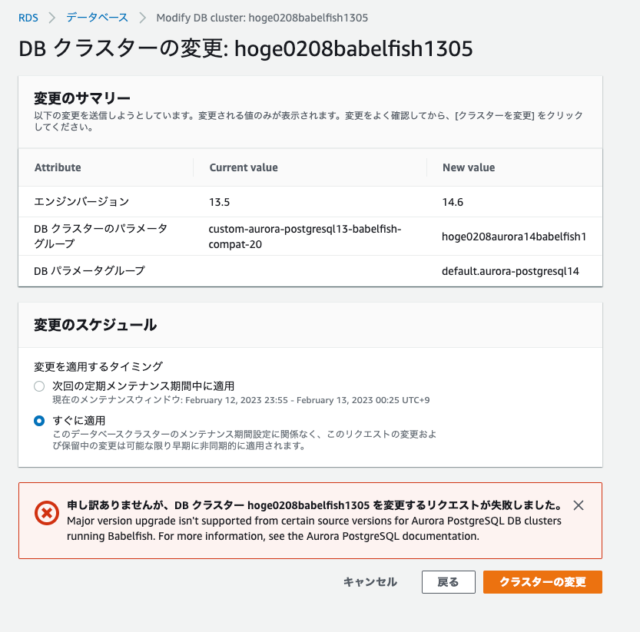Click custom-aurora-postgresql13-babelfish-compat-20 value
The image size is (640, 632).
[x=305, y=236]
